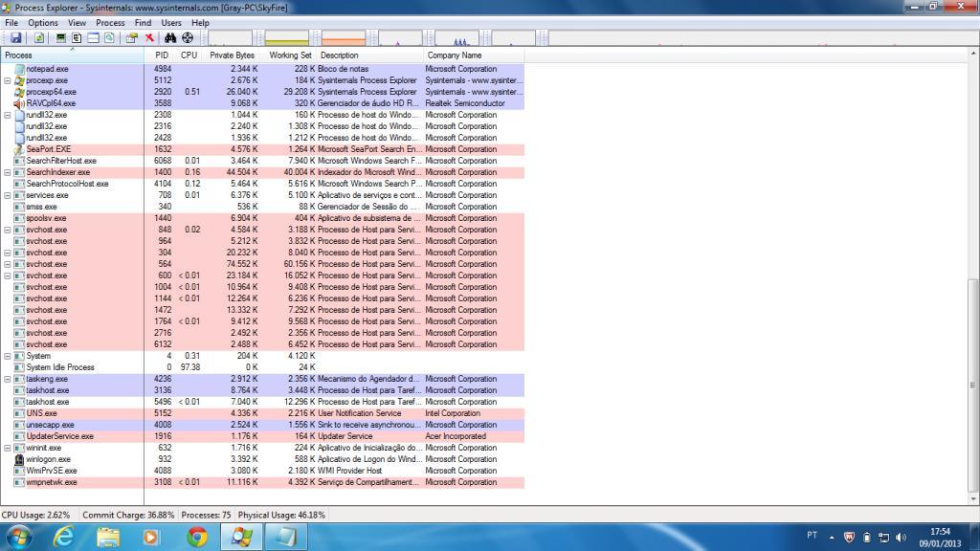980x551 pixels.
Task: Collapse the taskeng.exe tree node
Action: coord(8,379)
